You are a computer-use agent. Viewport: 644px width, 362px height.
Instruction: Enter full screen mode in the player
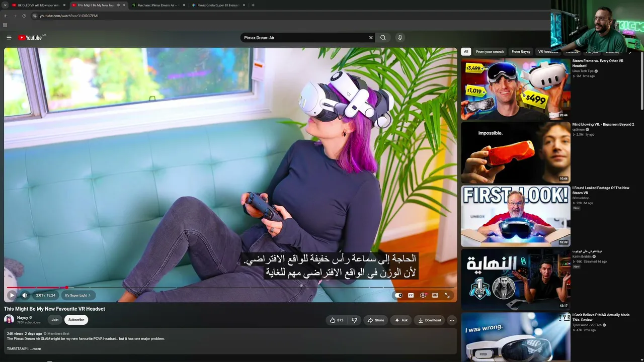[x=447, y=295]
